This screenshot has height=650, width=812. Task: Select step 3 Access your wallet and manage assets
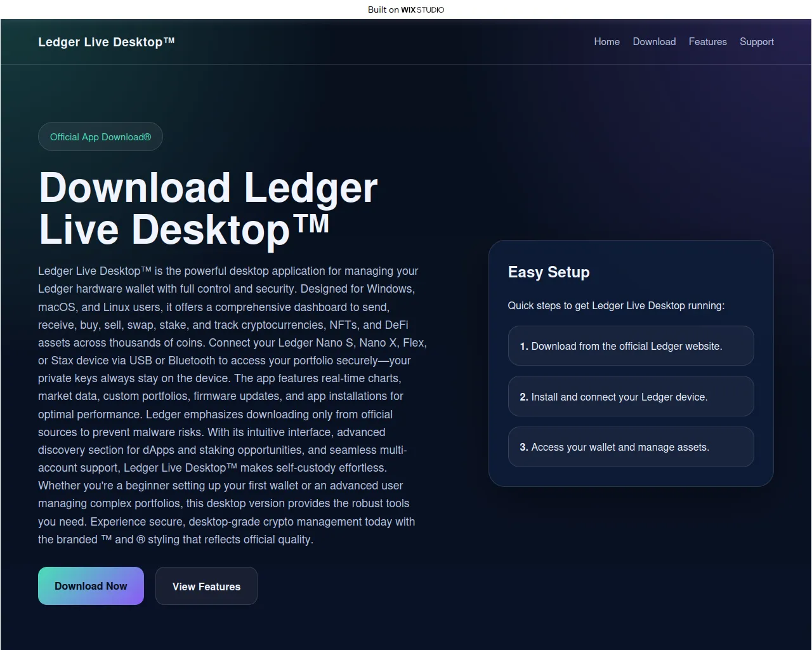(631, 447)
